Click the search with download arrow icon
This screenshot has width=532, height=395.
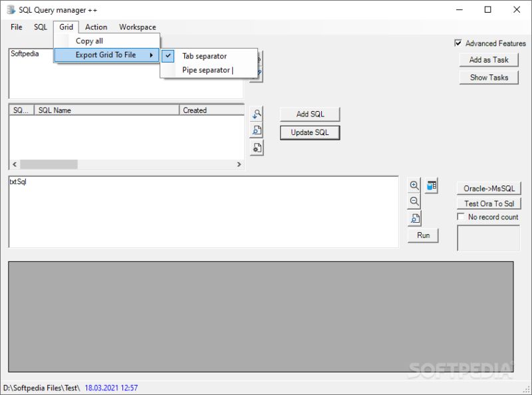(x=257, y=113)
